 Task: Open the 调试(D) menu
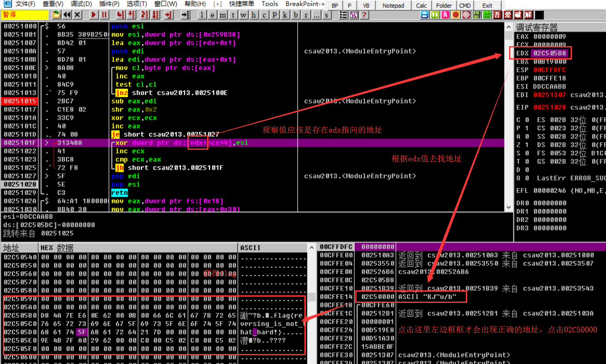pyautogui.click(x=81, y=4)
